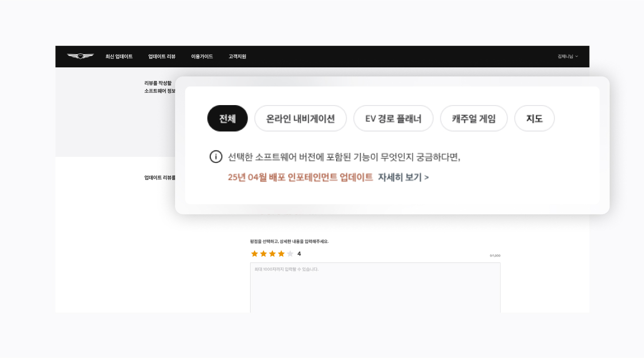The height and width of the screenshot is (358, 644).
Task: Select the 캐주얼 게임 filter chip
Action: point(474,119)
